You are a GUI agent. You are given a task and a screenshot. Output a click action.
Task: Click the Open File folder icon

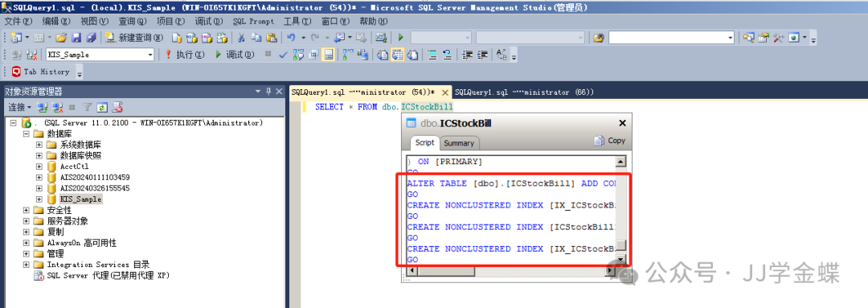61,38
